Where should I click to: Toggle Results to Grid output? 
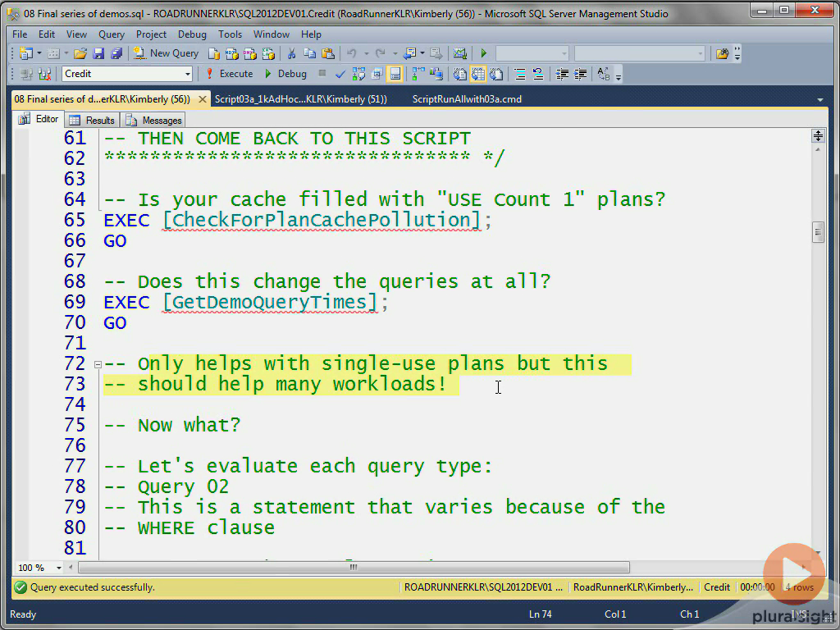point(478,74)
